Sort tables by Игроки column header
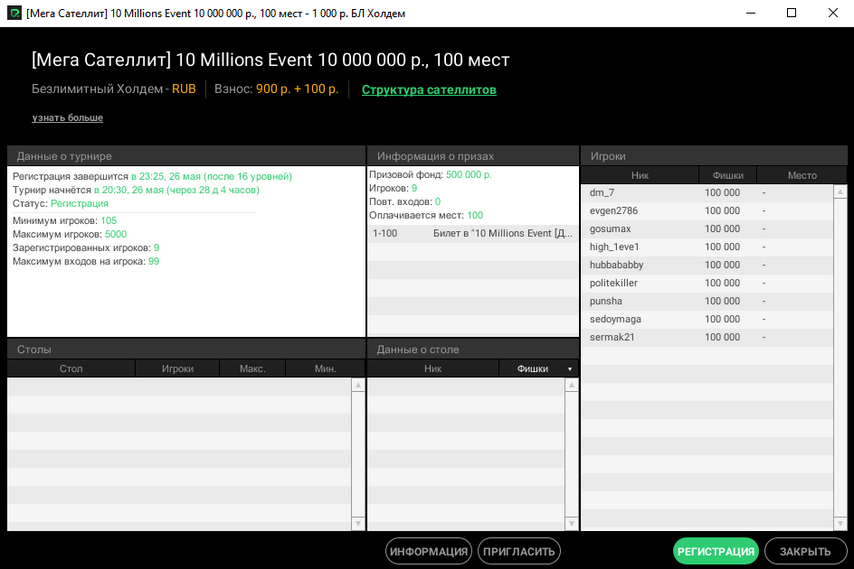854x569 pixels. (177, 369)
